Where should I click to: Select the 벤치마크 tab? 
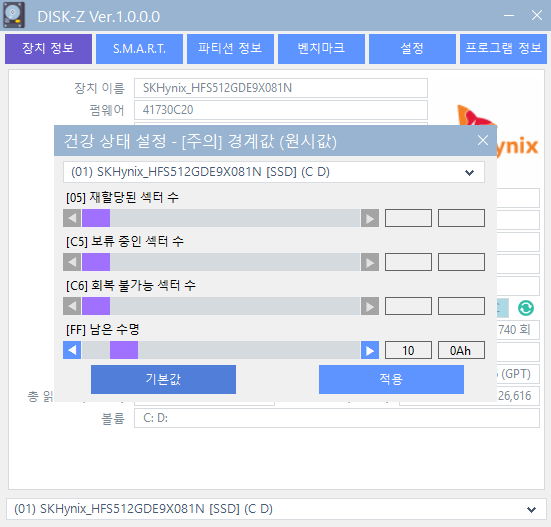(322, 48)
